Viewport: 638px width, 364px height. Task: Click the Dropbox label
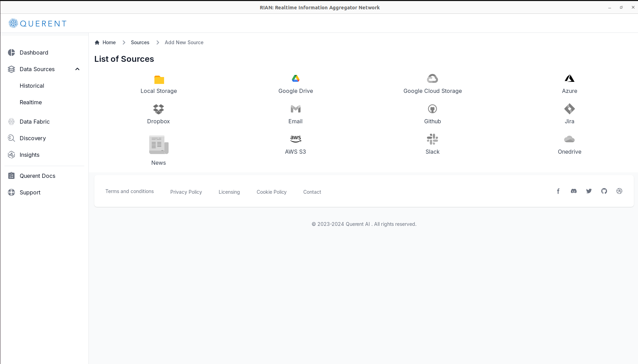(x=159, y=121)
